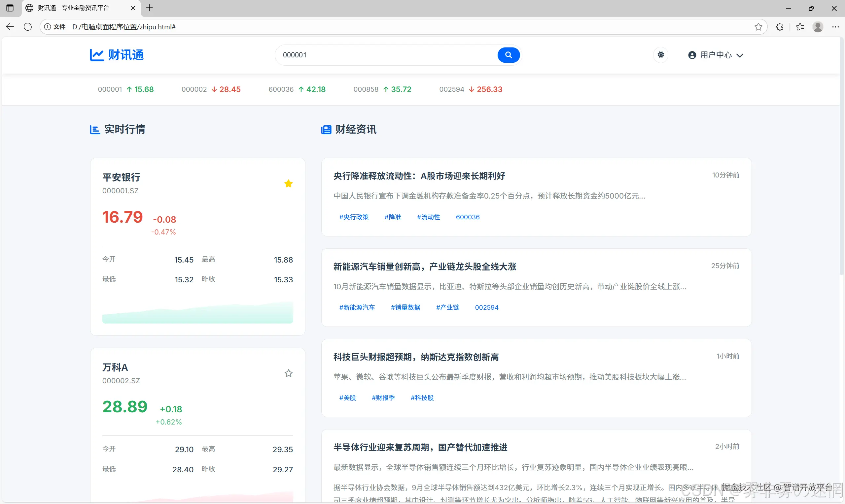This screenshot has height=504, width=845.
Task: Favorite 万科A using the outline star
Action: (x=288, y=373)
